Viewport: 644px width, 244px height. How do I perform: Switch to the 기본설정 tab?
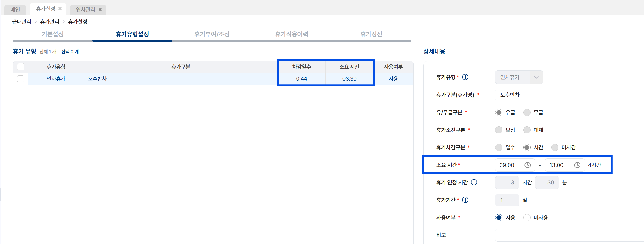tap(52, 34)
